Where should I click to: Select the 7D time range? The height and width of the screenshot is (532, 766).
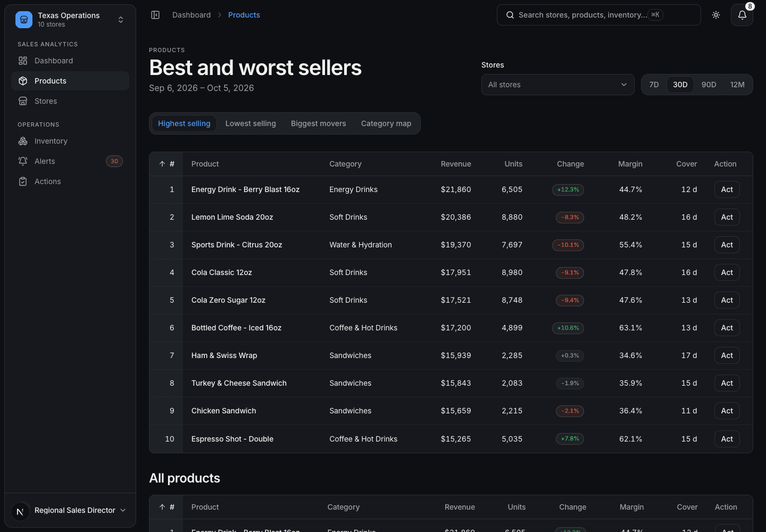click(654, 85)
